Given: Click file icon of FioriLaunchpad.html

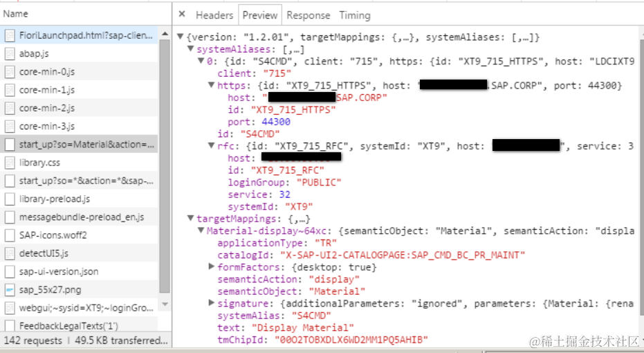Looking at the screenshot, I should coord(10,35).
